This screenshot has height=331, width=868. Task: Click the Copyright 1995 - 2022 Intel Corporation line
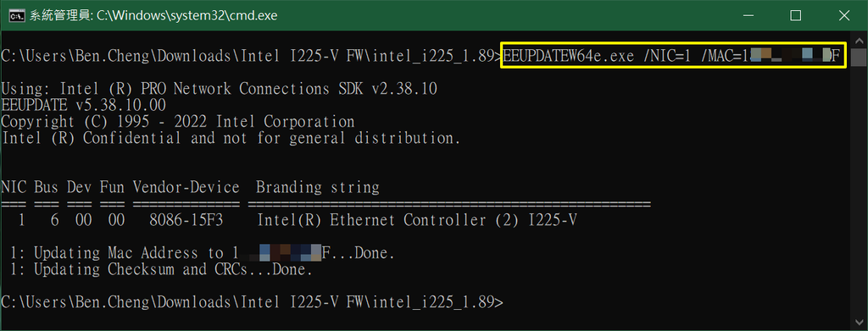(178, 122)
